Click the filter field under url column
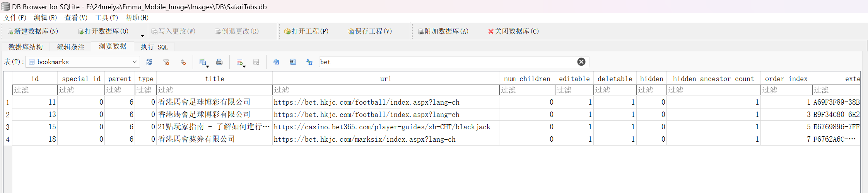The height and width of the screenshot is (193, 868). (386, 90)
